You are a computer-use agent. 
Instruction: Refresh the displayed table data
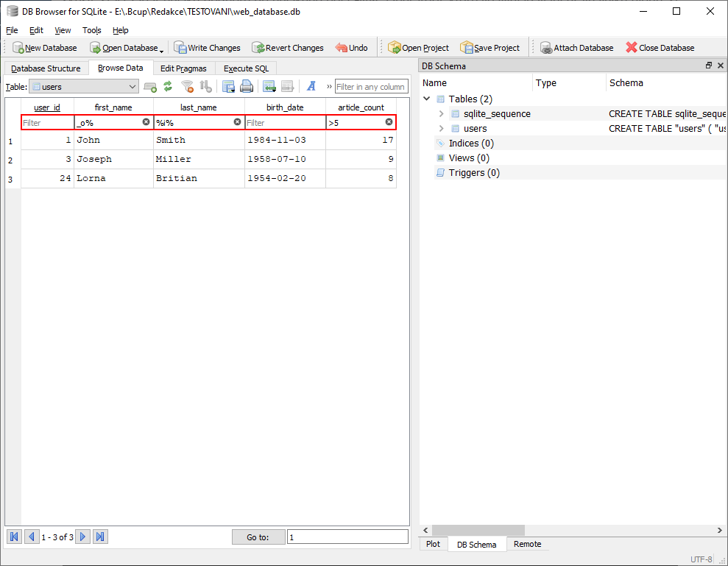tap(168, 87)
